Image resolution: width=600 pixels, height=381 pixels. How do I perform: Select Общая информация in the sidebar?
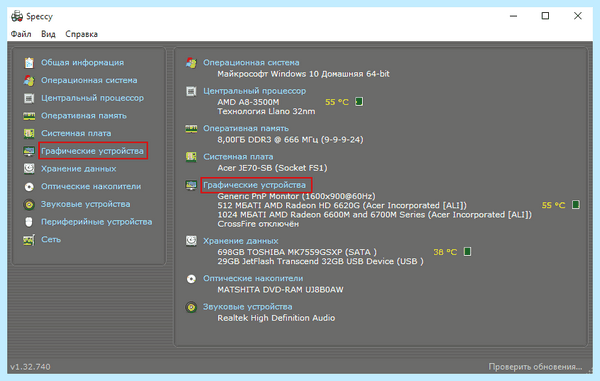(83, 63)
